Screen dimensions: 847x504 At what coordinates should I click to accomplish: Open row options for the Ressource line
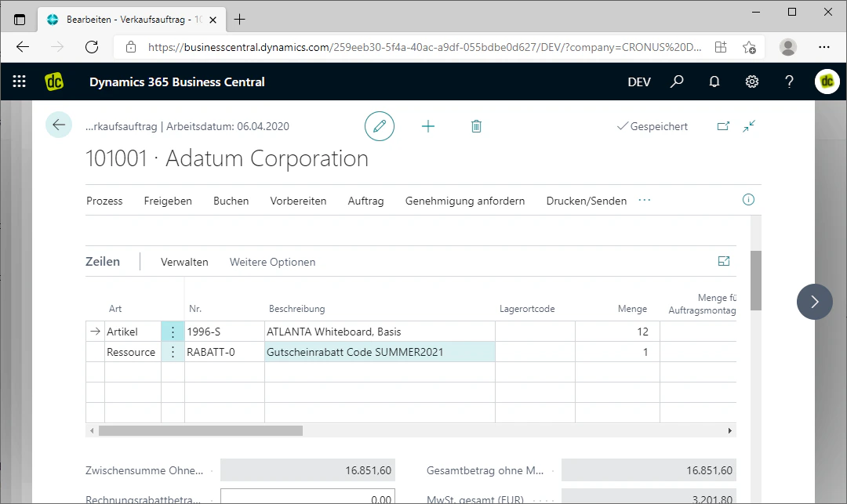point(173,353)
